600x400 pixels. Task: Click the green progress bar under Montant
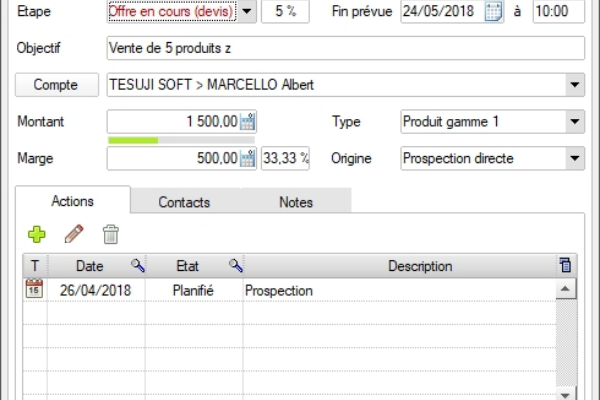133,140
